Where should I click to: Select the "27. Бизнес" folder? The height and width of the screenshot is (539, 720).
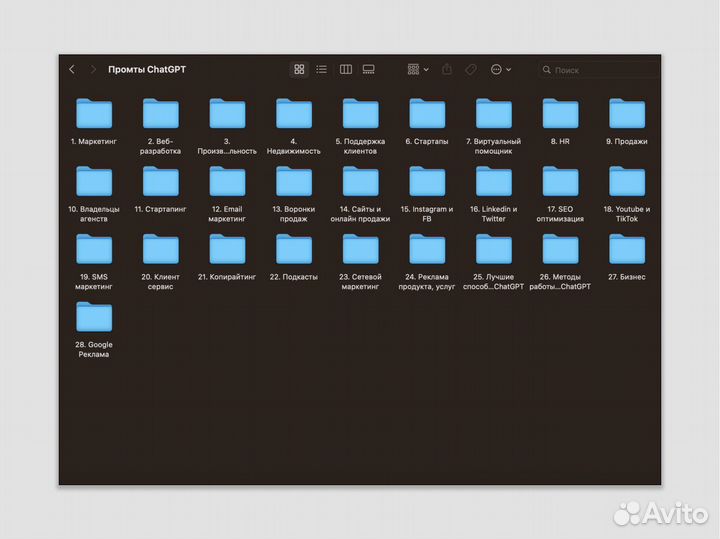tap(627, 249)
